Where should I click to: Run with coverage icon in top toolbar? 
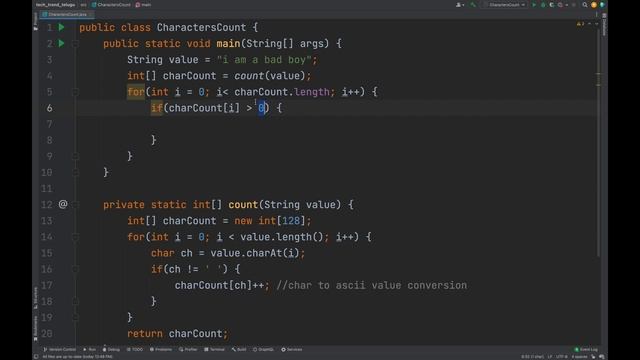[551, 5]
